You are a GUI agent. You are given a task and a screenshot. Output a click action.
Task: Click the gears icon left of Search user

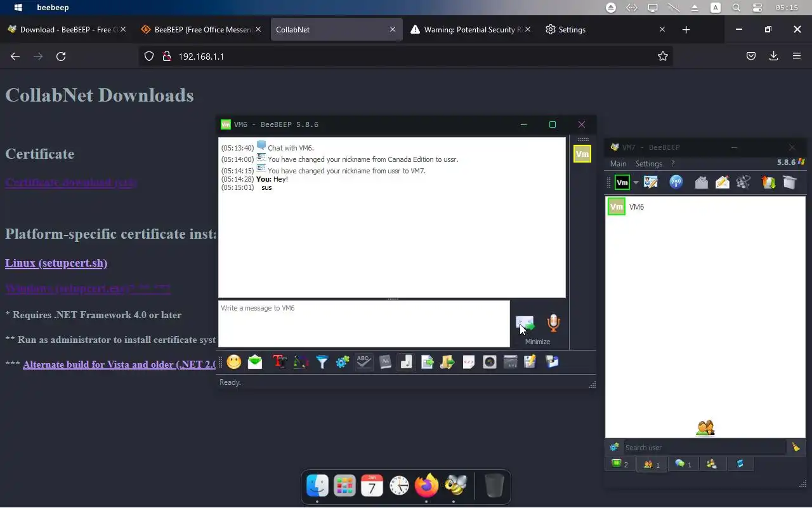click(x=614, y=448)
